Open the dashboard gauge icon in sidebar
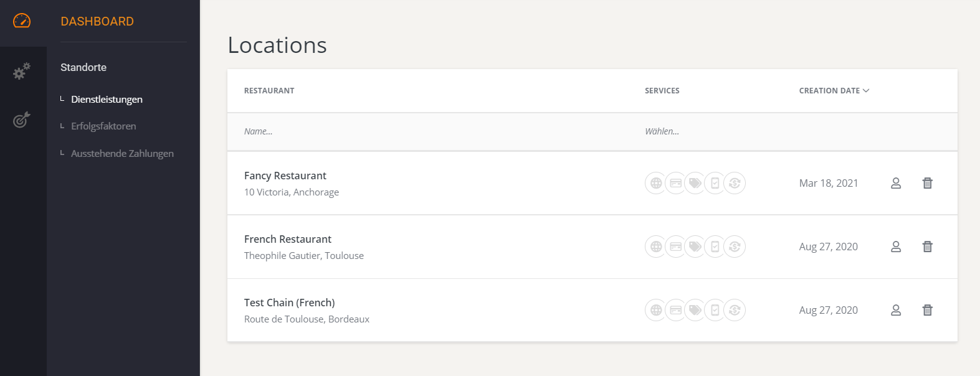 (x=22, y=21)
